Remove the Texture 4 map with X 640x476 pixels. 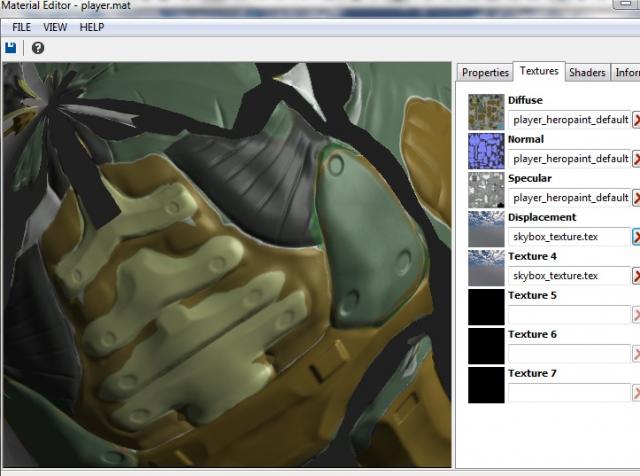636,276
